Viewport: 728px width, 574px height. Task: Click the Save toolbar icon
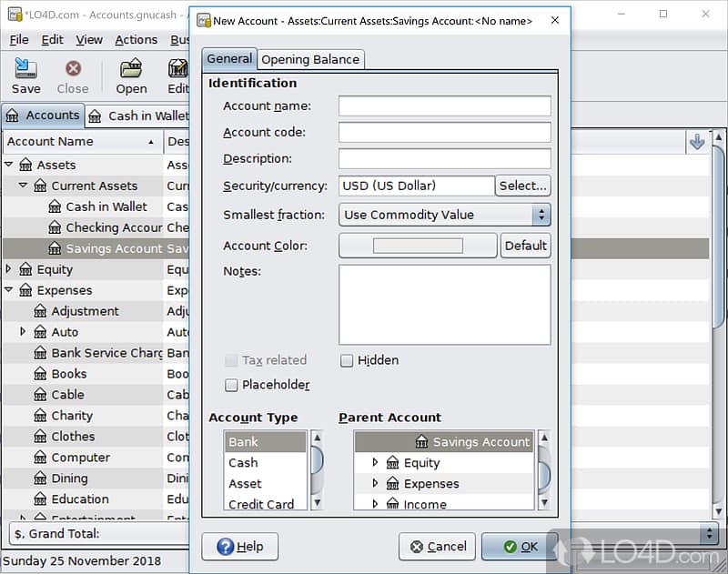click(25, 69)
